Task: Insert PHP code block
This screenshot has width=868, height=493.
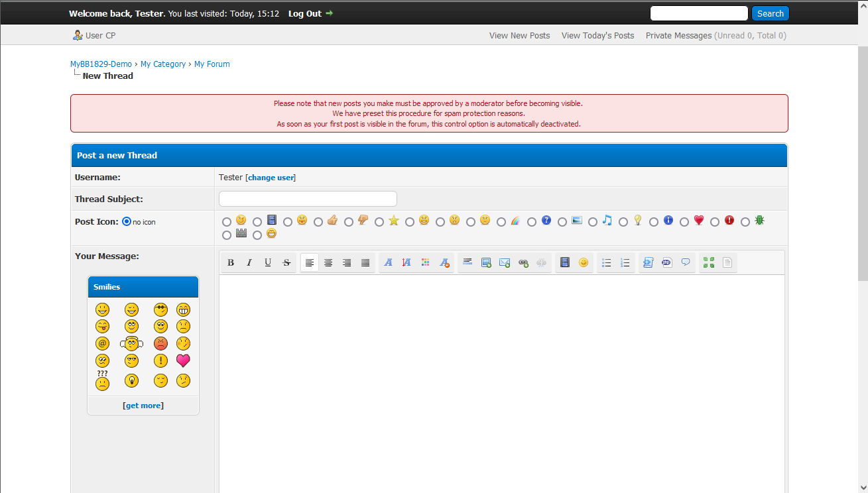Action: pyautogui.click(x=667, y=262)
